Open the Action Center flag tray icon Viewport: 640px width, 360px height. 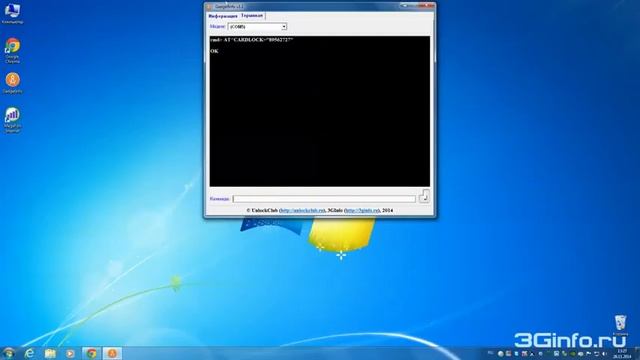pyautogui.click(x=588, y=354)
